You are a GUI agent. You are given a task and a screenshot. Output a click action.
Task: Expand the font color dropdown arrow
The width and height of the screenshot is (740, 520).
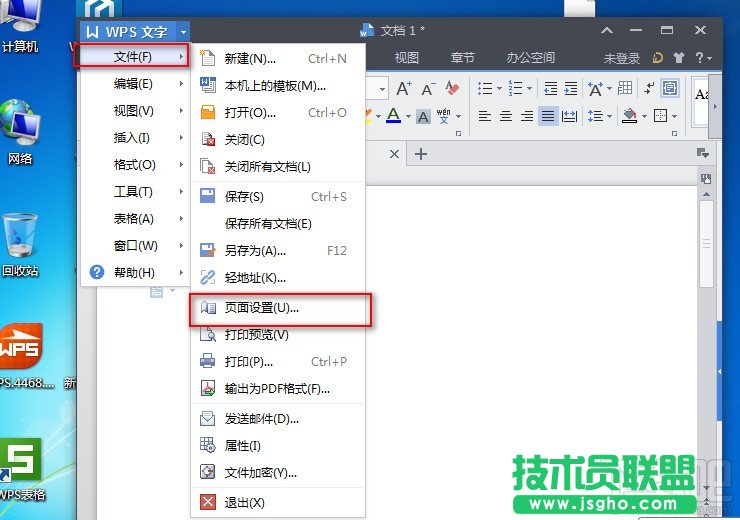(408, 116)
